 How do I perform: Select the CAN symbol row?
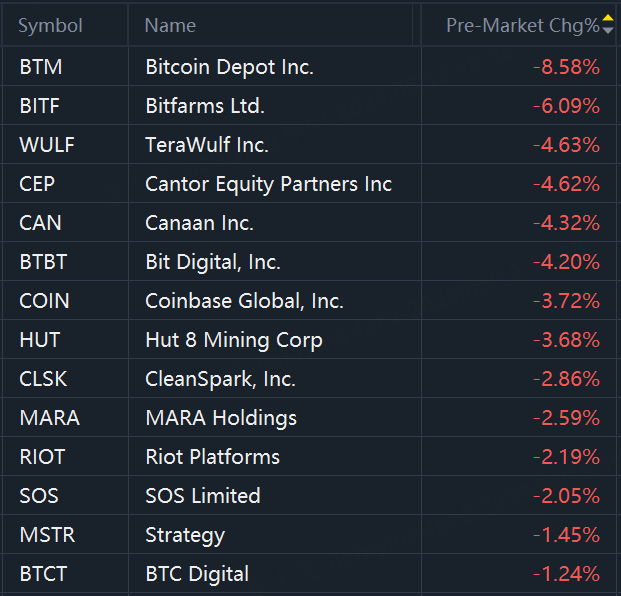click(39, 223)
